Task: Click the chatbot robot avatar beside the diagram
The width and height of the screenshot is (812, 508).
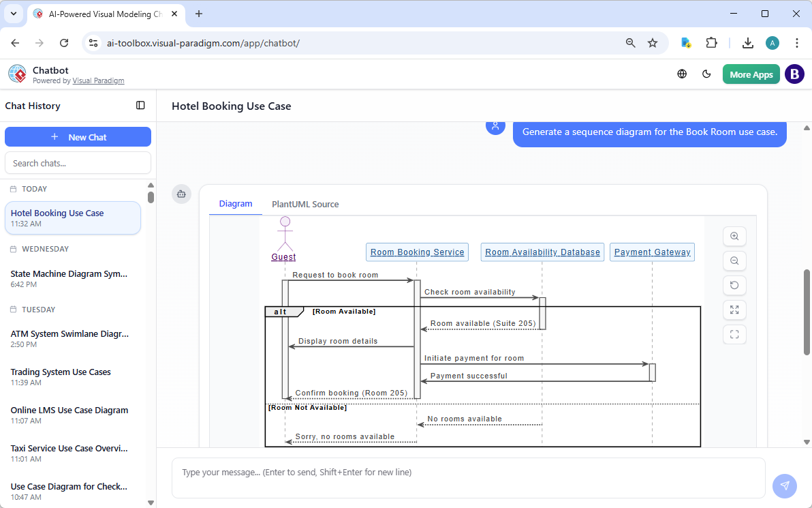Action: (x=181, y=194)
